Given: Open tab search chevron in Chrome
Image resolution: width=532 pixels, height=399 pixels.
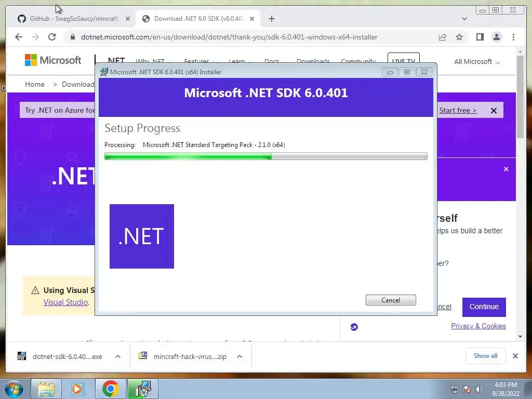Looking at the screenshot, I should point(464,19).
